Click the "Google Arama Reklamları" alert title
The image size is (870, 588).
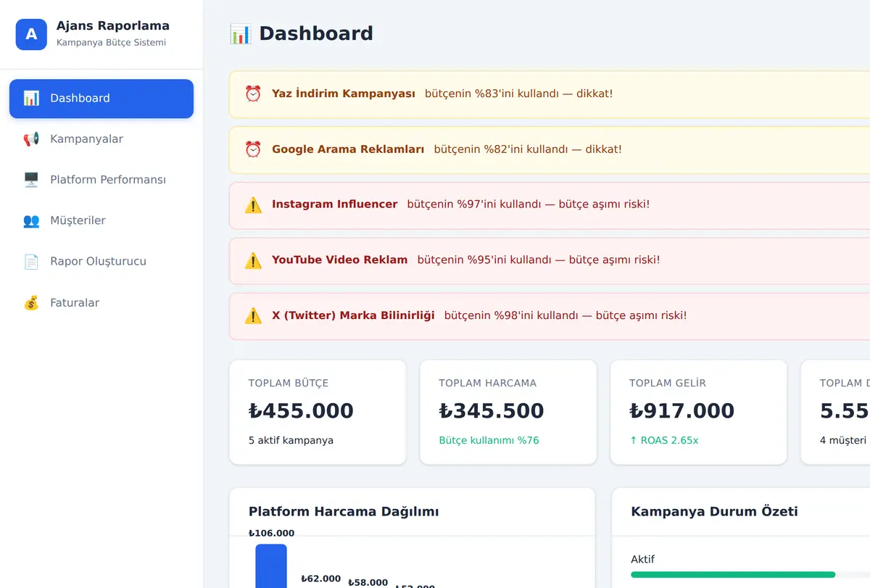tap(348, 149)
